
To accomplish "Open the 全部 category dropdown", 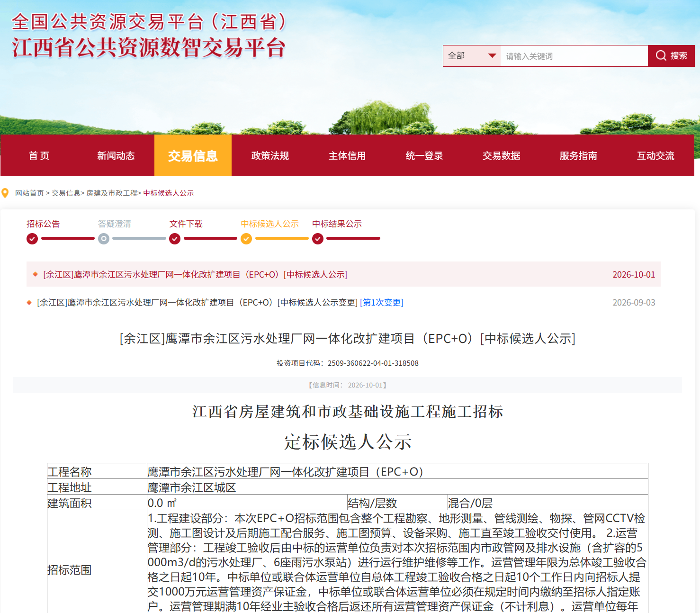I will [x=472, y=56].
